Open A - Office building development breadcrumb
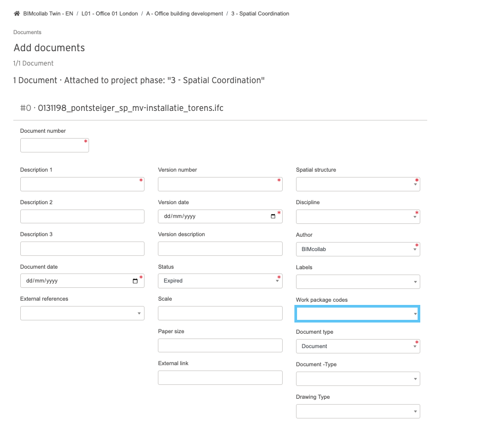Screen dimensions: 504x435 [x=185, y=13]
